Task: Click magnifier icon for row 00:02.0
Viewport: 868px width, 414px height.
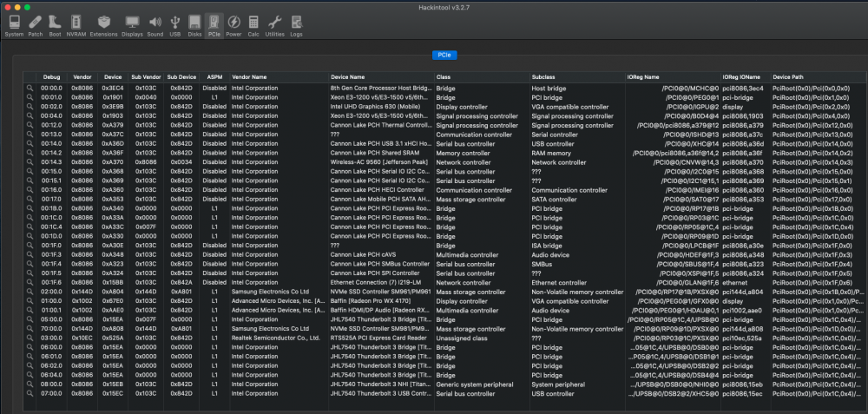Action: click(30, 107)
